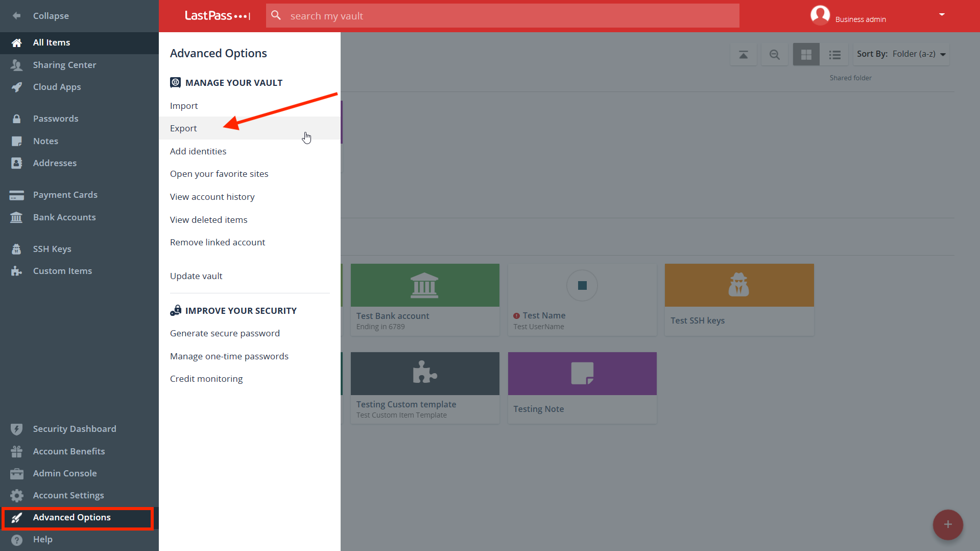Click the Account Benefits gift icon

pos(17,451)
